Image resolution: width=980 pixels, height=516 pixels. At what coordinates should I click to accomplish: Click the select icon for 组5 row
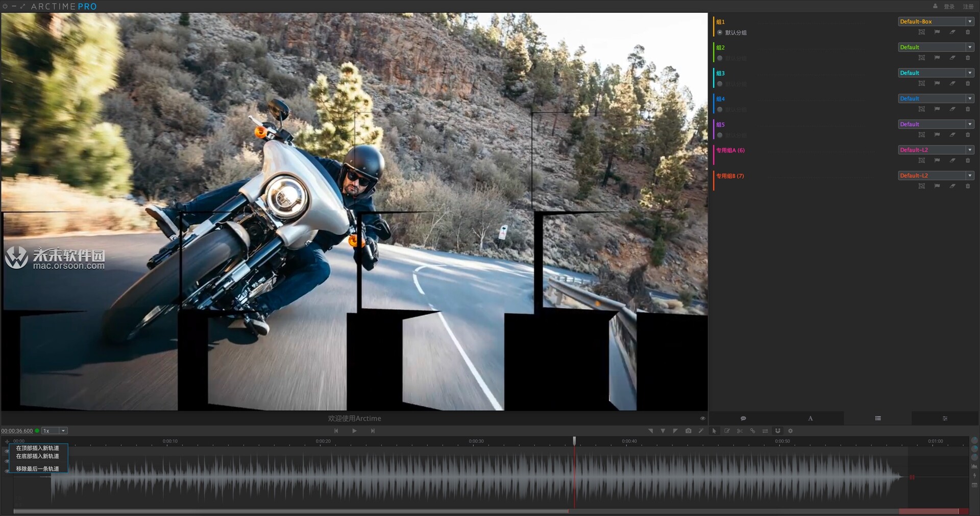pos(921,135)
